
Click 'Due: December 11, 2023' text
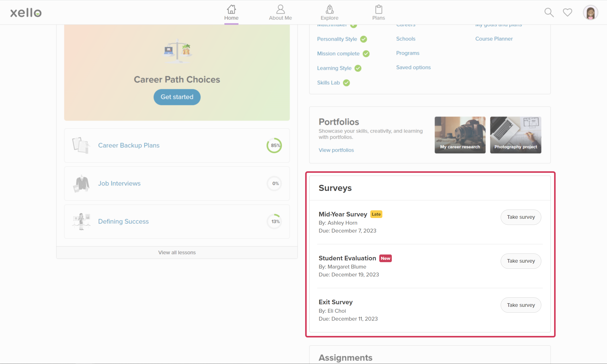(348, 319)
